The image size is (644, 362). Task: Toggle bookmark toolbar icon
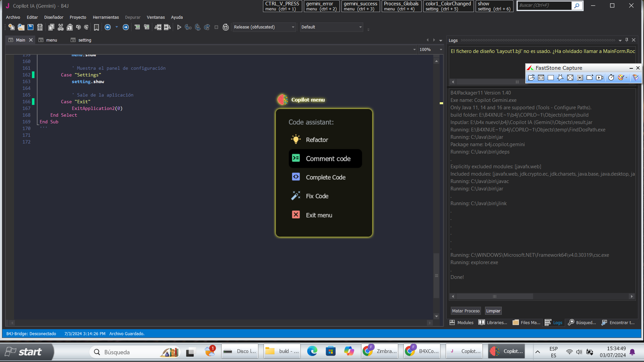pos(96,27)
